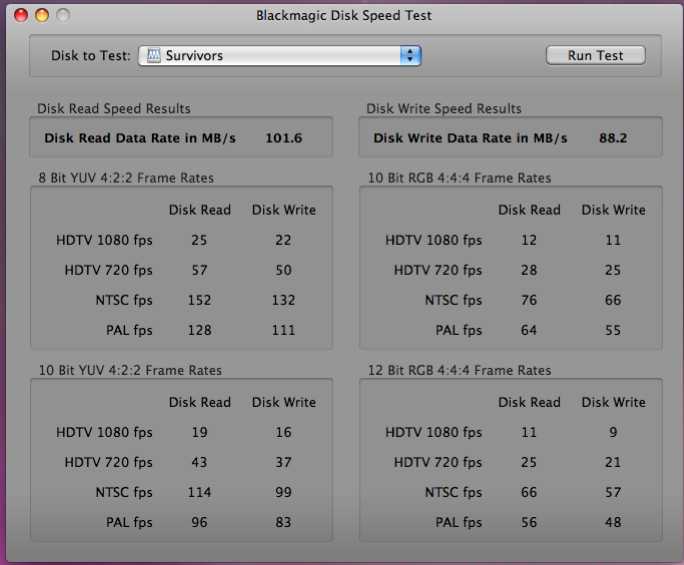684x565 pixels.
Task: Click 8 Bit YUV HDTV 1080 write value 22
Action: tap(283, 240)
